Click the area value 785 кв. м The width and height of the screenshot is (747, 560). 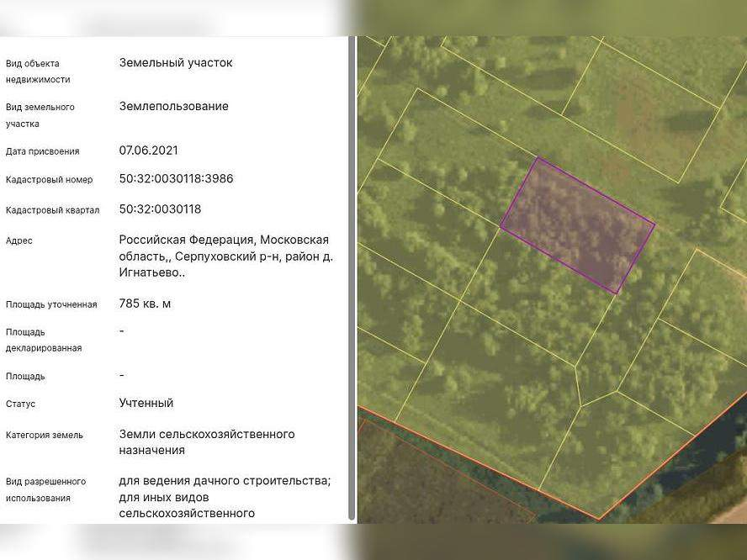(146, 304)
